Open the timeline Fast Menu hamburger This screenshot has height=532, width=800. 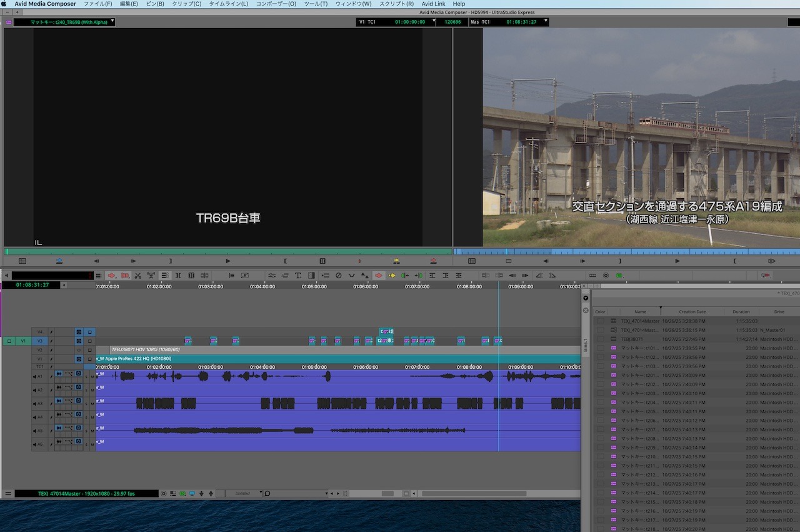pos(8,493)
